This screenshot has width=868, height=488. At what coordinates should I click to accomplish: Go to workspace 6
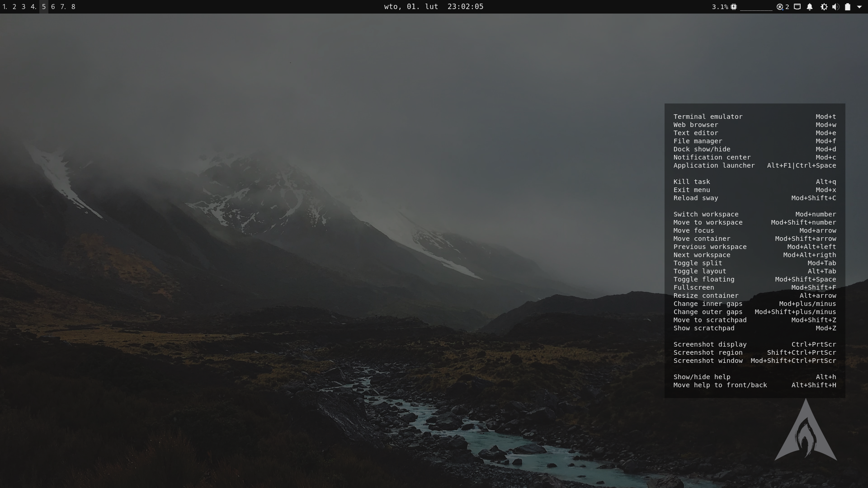coord(53,7)
